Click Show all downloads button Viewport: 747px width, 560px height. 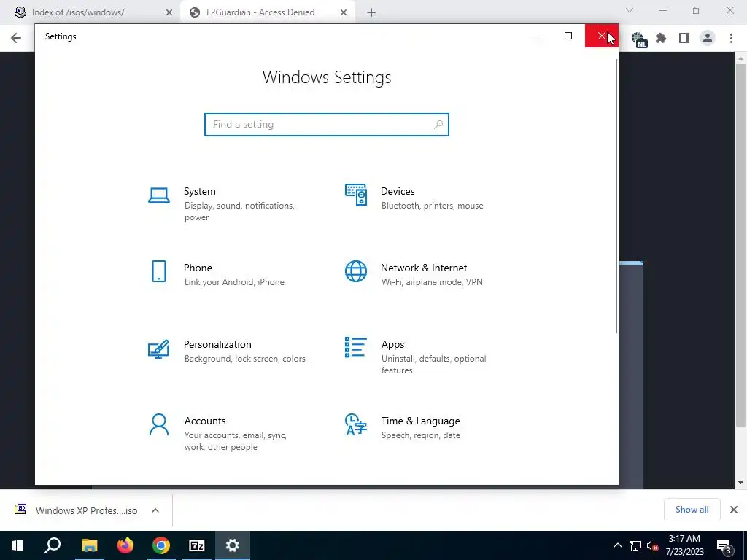click(692, 510)
